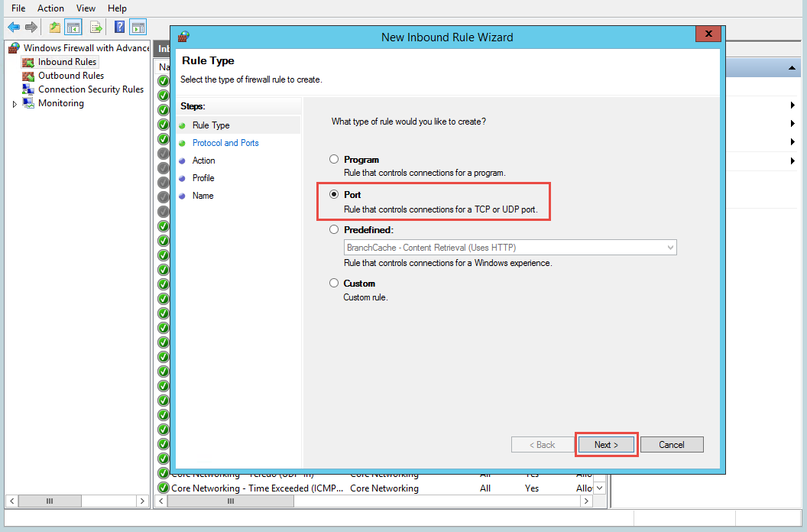Screen dimensions: 807x532
Task: Click the green check icon of Time Exceeded rule
Action: [164, 488]
